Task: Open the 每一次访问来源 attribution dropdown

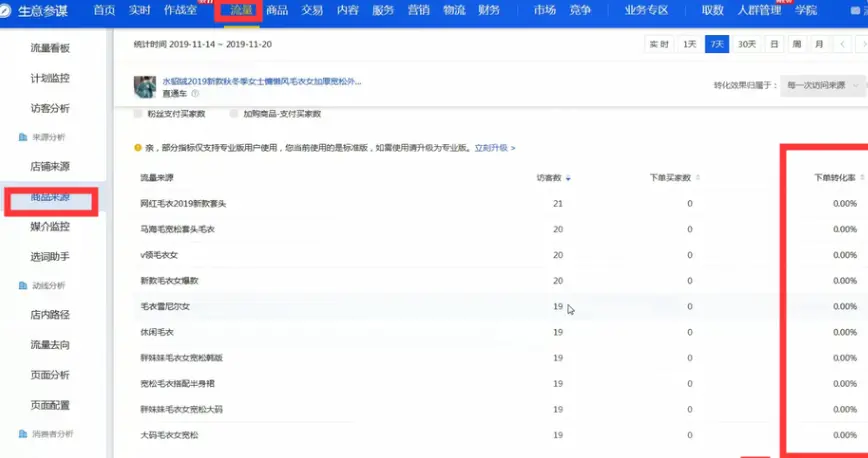Action: pos(822,85)
